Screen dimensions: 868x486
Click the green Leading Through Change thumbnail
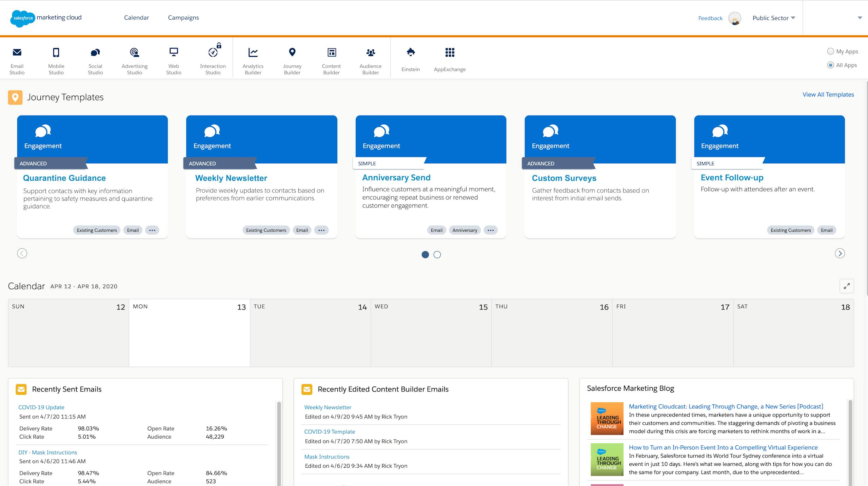click(x=607, y=460)
